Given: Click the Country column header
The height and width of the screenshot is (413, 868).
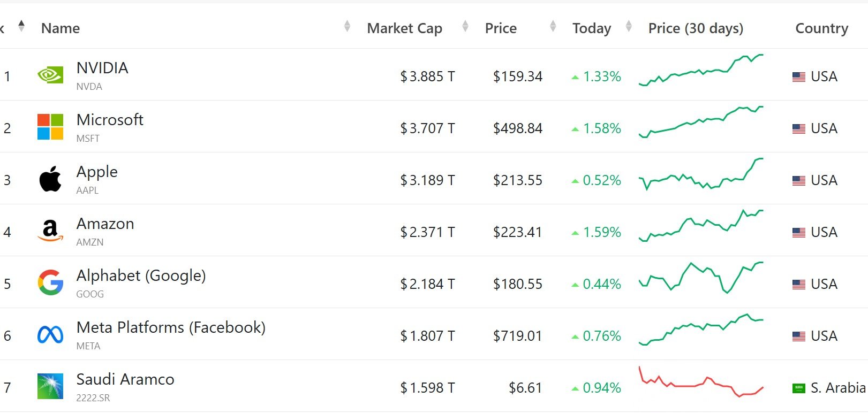Looking at the screenshot, I should (x=822, y=28).
